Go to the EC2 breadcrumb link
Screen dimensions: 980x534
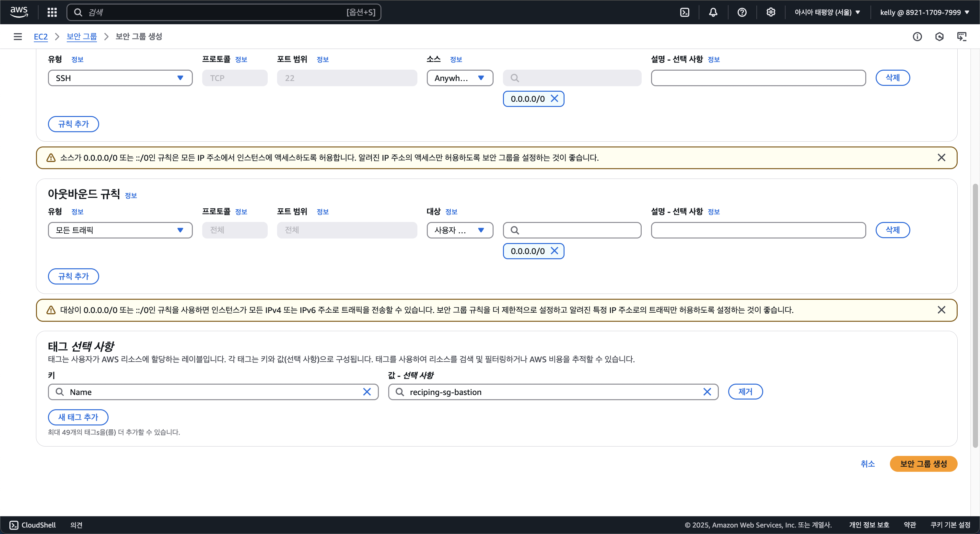(x=41, y=37)
